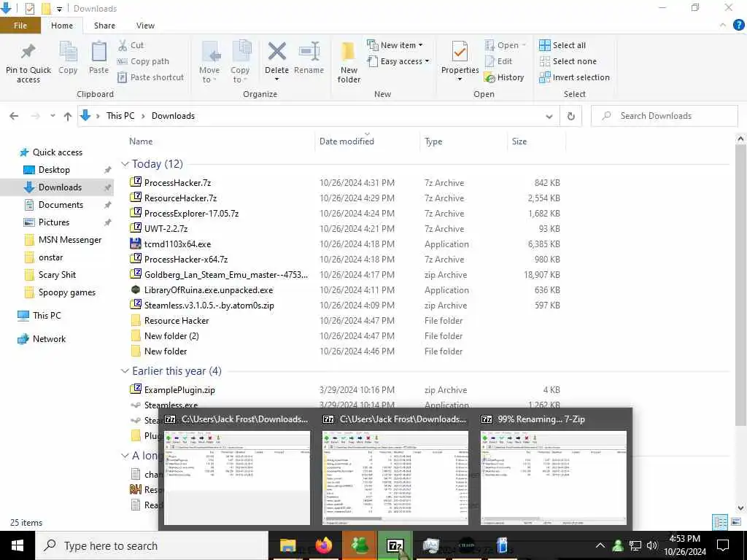Click the volume speaker tray icon

coord(651,545)
